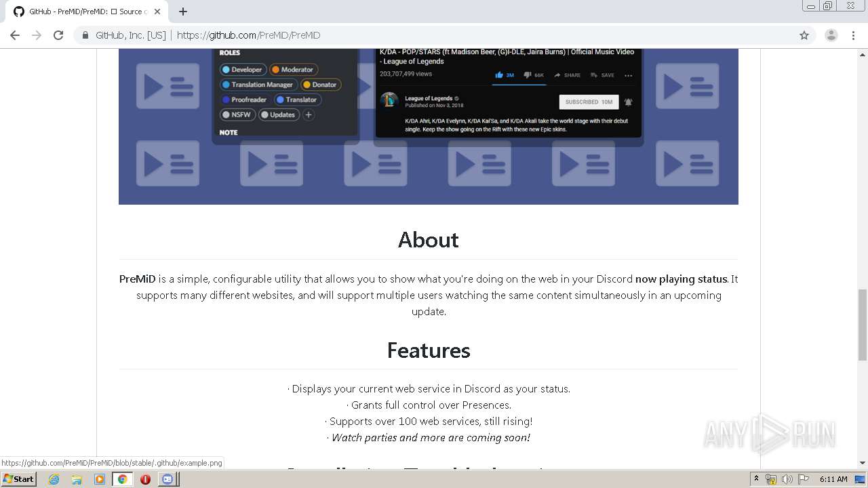This screenshot has height=488, width=868.
Task: Open the PreMiD app taskbar icon
Action: pos(167,479)
